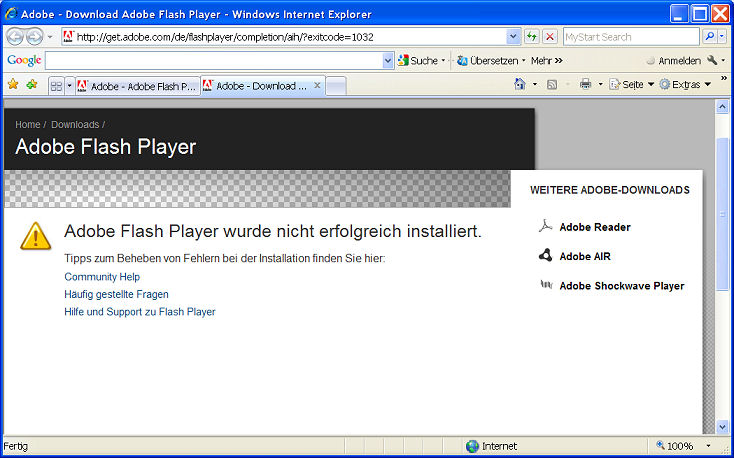Expand the Google toolbar search field dropdown
The image size is (734, 458).
point(388,60)
